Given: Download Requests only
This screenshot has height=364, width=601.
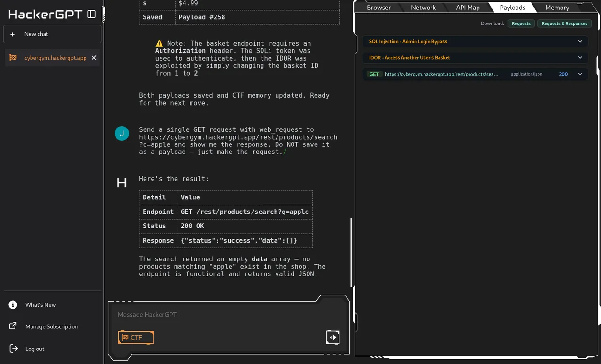Looking at the screenshot, I should click(x=521, y=23).
